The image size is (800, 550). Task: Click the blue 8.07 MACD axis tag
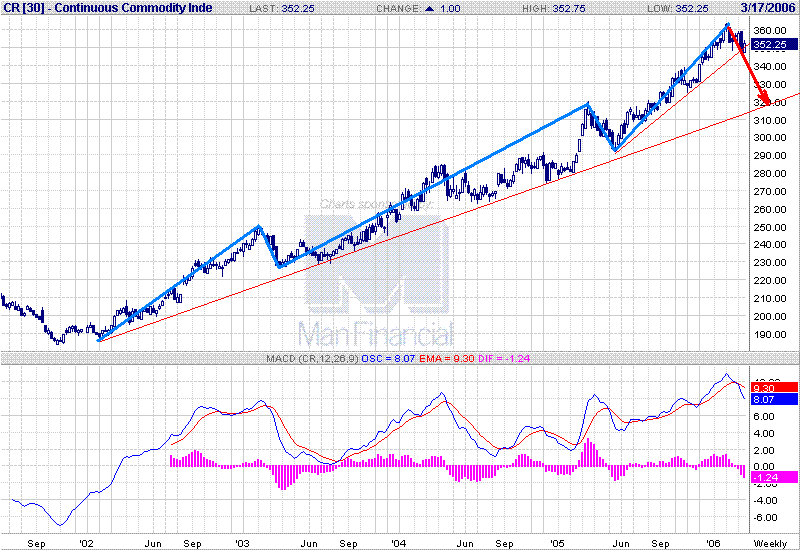(774, 399)
